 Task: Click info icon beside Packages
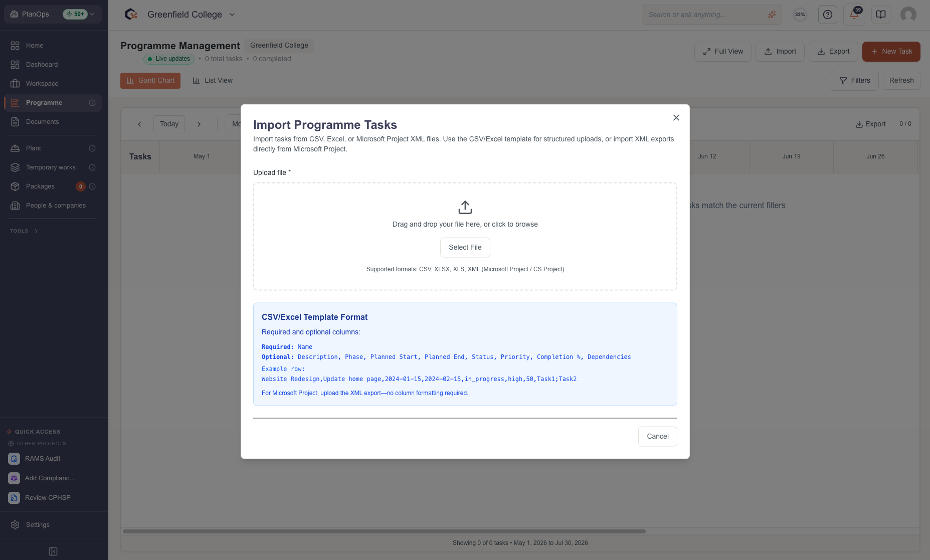[92, 186]
